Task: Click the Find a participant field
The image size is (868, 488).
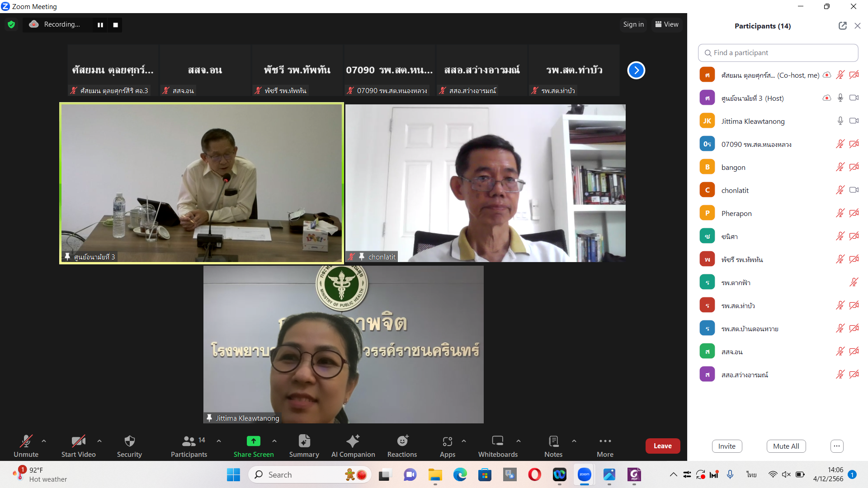Action: click(778, 53)
